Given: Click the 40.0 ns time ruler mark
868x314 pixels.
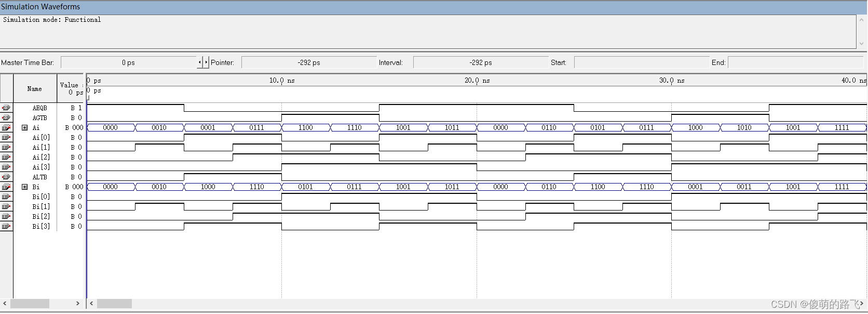Looking at the screenshot, I should 854,80.
